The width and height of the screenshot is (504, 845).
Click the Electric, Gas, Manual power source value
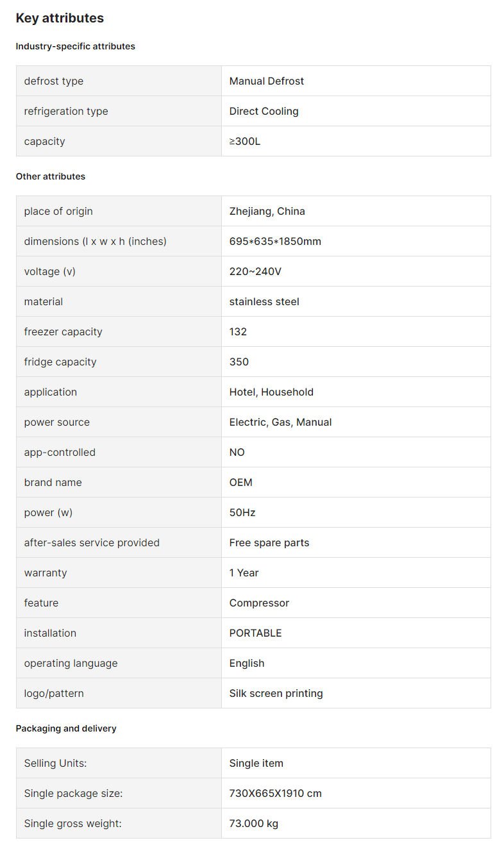point(280,422)
